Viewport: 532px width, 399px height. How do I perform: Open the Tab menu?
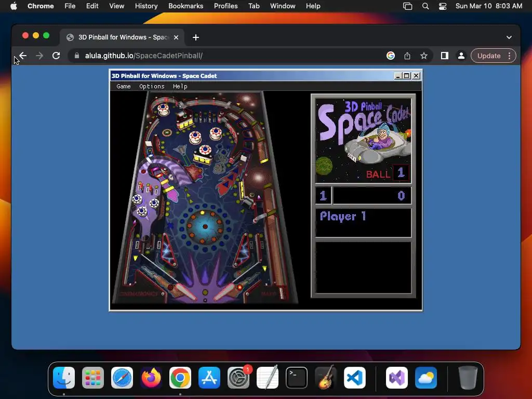point(254,6)
